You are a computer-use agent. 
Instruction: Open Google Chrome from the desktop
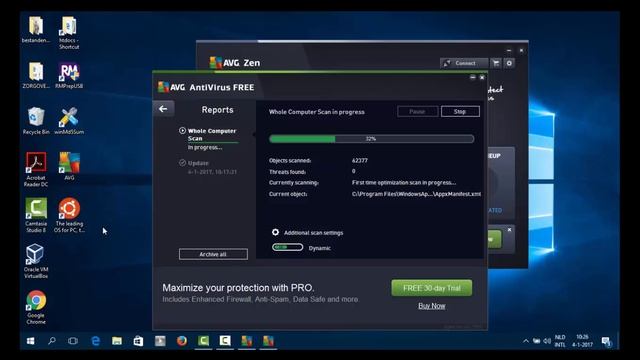(36, 307)
